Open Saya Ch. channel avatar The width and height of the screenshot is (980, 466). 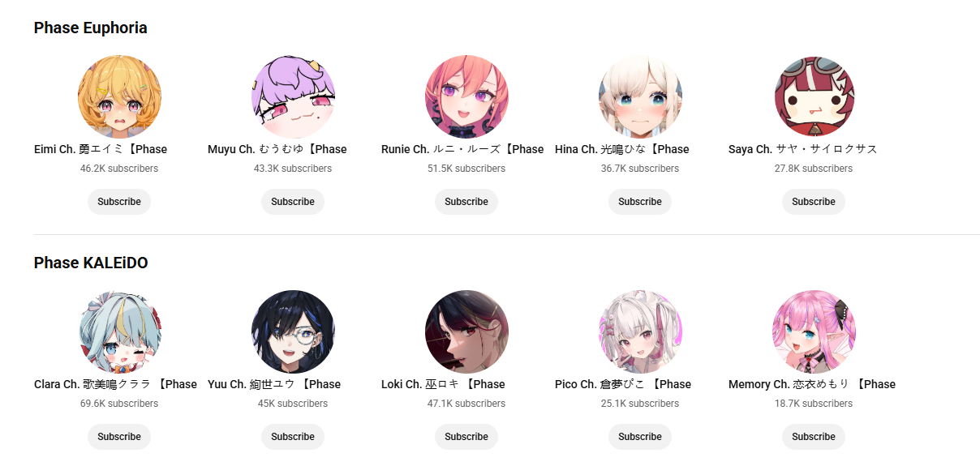(x=814, y=96)
